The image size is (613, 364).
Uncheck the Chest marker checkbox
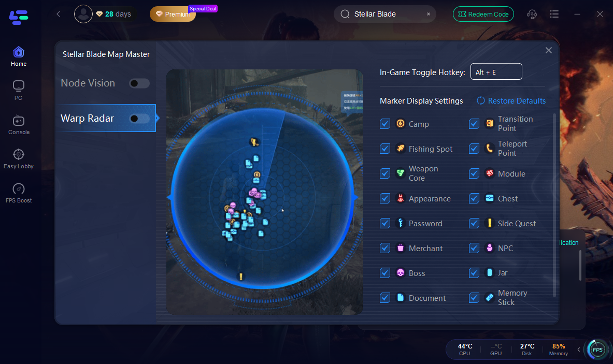[474, 198]
